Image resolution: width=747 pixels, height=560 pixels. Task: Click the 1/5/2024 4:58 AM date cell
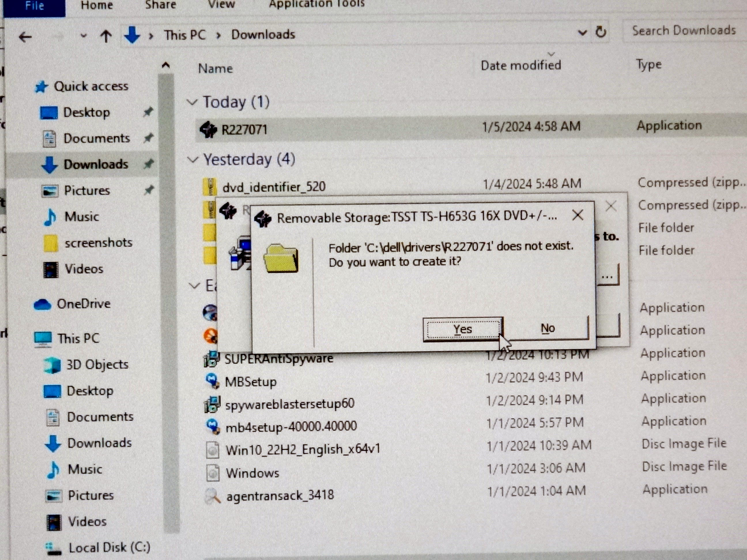coord(531,126)
